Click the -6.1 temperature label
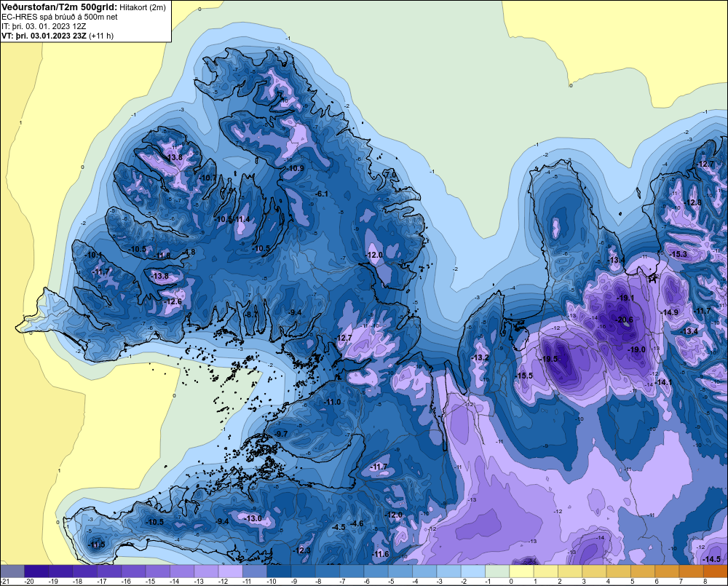Viewport: 728px width, 586px height. [321, 194]
